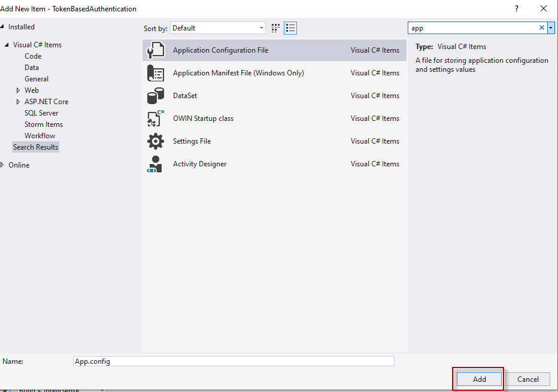558x392 pixels.
Task: Select Application Manifest File (Windows Only)
Action: 238,73
